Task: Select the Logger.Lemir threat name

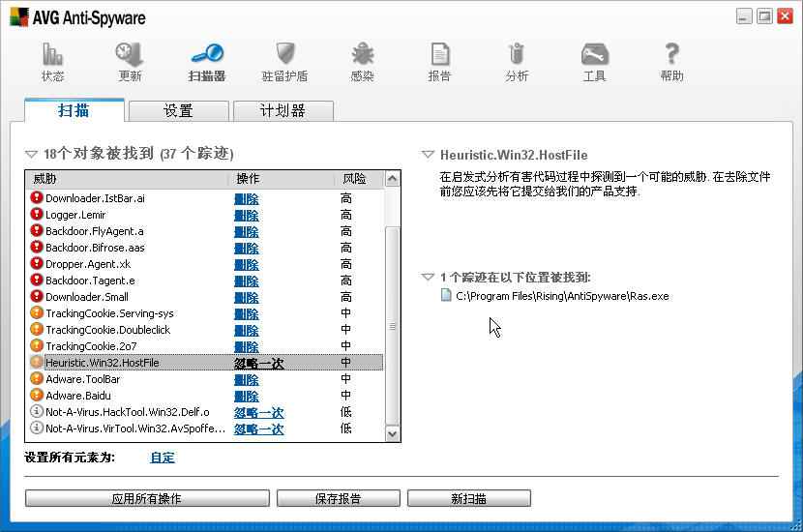Action: (x=75, y=215)
